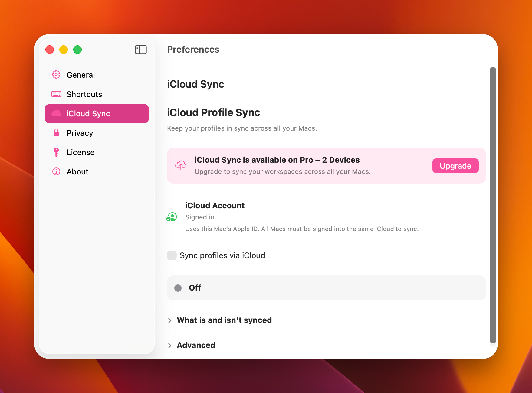Click the iCloud Sync cloud icon
This screenshot has height=393, width=532.
(56, 113)
